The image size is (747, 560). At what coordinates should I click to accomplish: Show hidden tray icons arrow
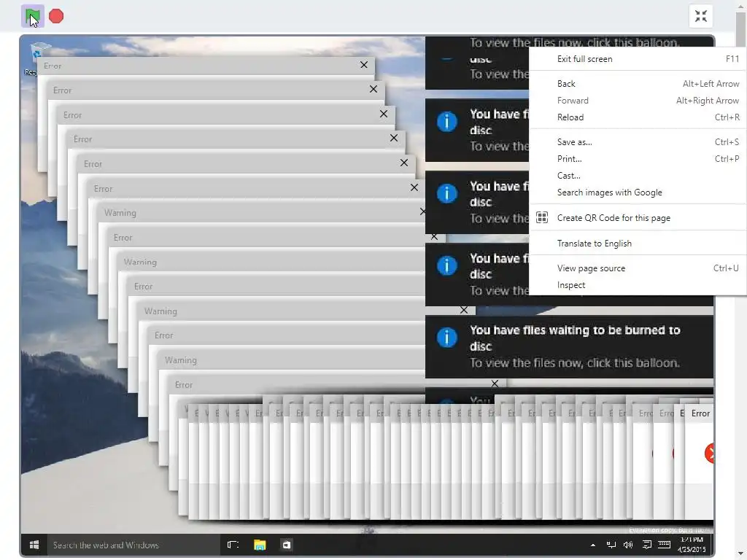click(x=592, y=545)
